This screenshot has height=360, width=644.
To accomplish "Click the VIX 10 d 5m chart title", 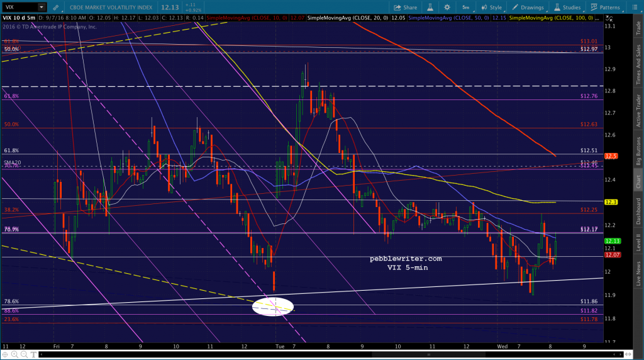I will tap(19, 18).
